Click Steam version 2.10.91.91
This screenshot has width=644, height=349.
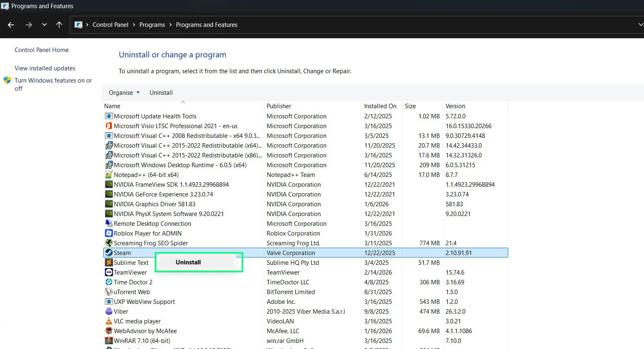pos(459,253)
